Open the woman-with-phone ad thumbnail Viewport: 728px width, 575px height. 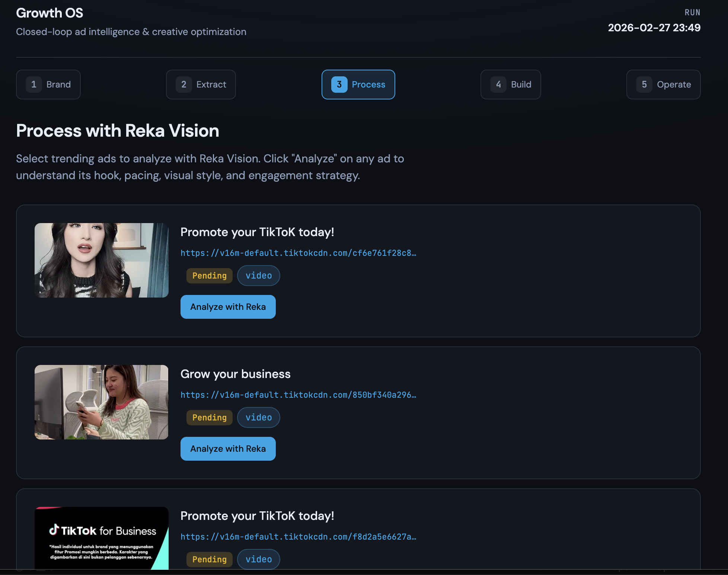click(x=102, y=402)
